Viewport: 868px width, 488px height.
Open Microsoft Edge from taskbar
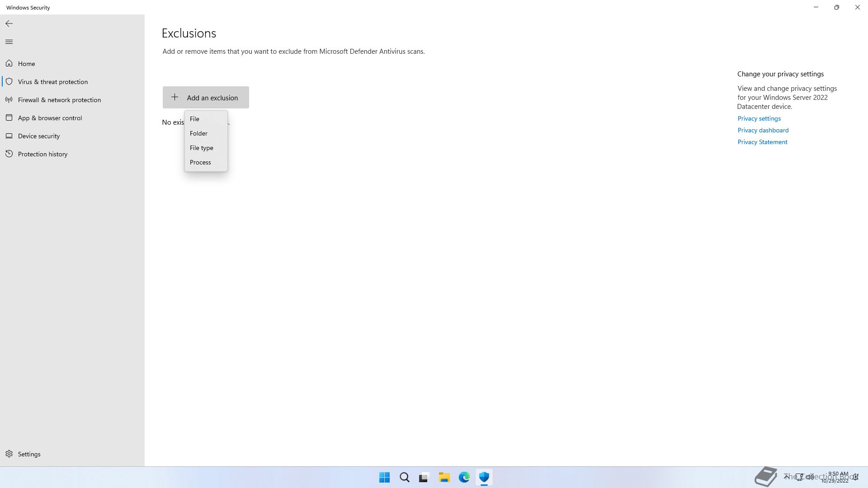click(464, 477)
